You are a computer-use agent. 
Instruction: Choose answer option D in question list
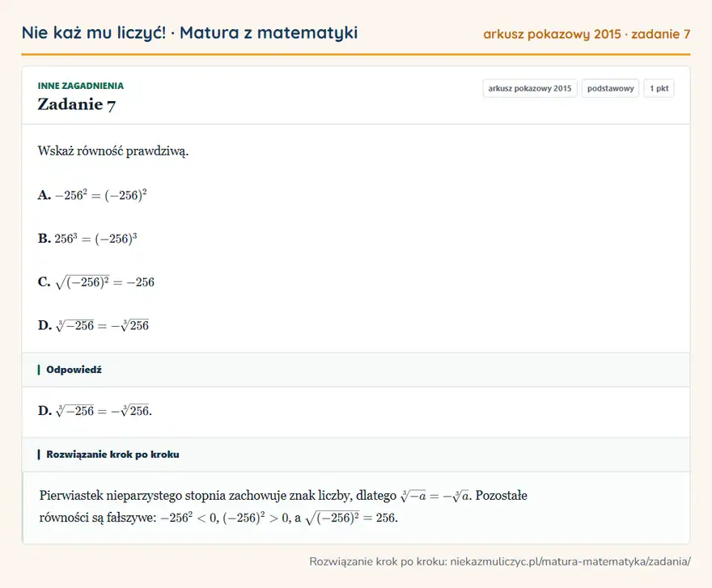pos(93,325)
